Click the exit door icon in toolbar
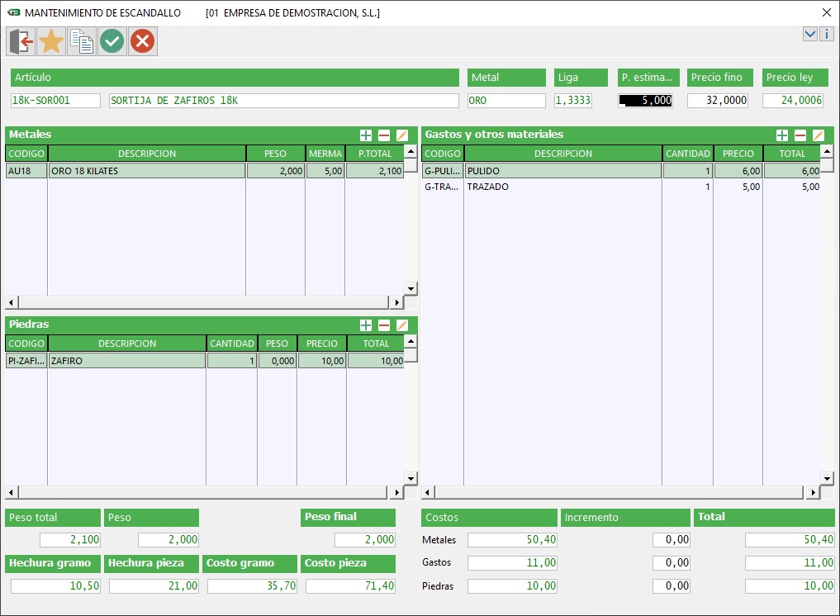 (21, 41)
